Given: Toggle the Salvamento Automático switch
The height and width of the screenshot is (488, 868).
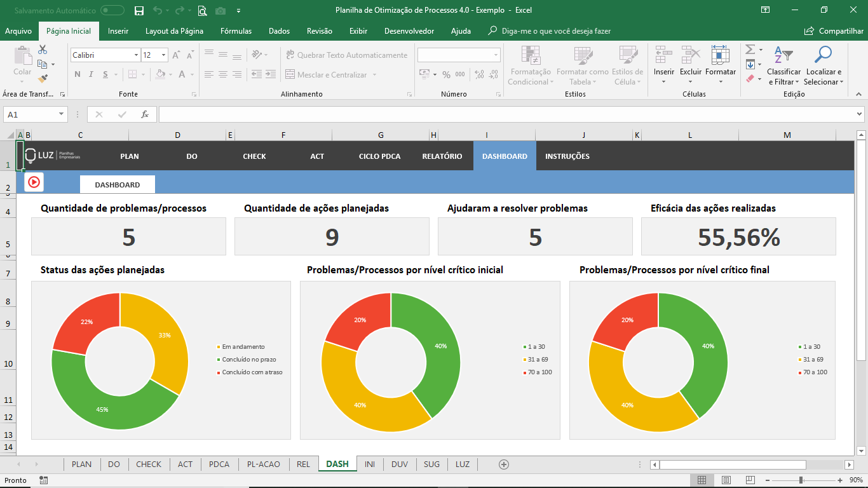Looking at the screenshot, I should click(x=112, y=10).
